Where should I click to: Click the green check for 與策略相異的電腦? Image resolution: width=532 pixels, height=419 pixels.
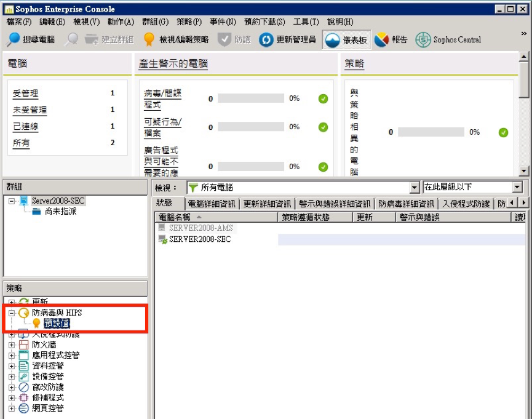[x=503, y=132]
